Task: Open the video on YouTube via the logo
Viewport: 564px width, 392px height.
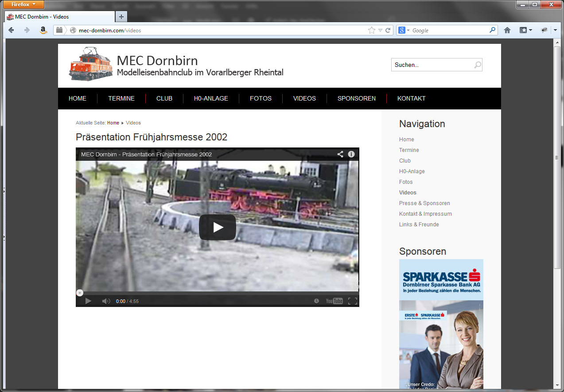Action: [x=335, y=301]
